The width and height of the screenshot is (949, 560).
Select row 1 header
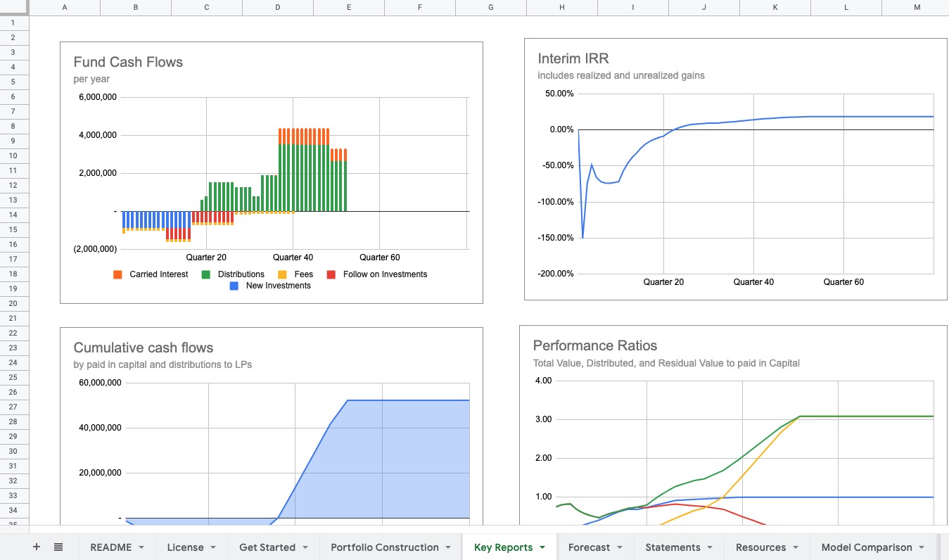click(14, 23)
